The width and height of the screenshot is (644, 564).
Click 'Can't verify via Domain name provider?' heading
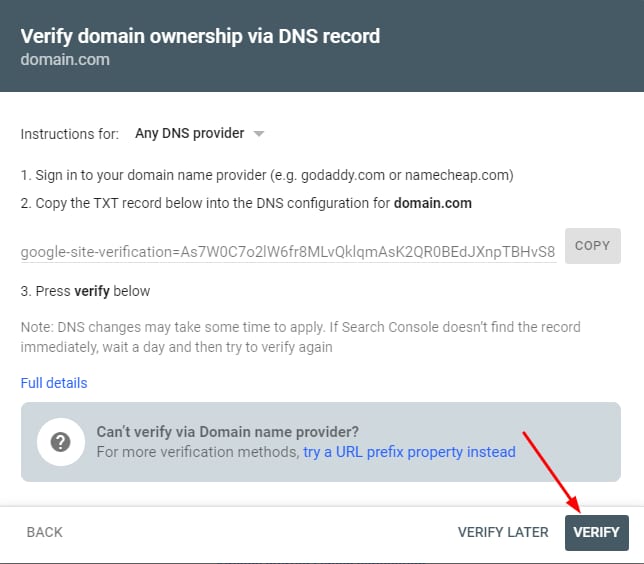(x=227, y=432)
